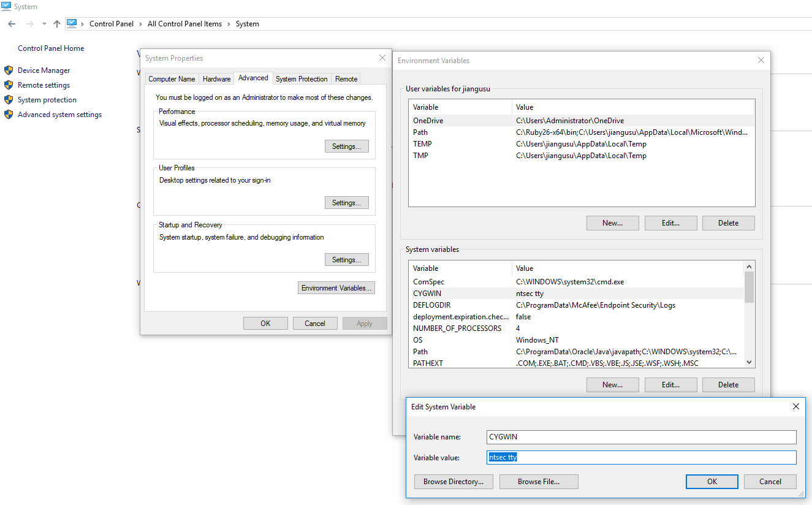Click the up-one-level arrow in navigation

coord(56,23)
